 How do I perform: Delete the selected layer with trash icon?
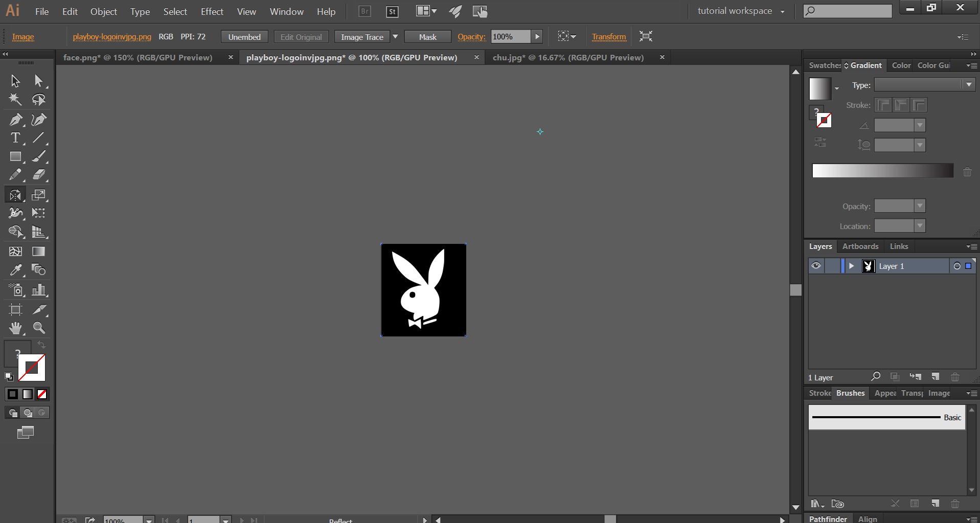(955, 377)
